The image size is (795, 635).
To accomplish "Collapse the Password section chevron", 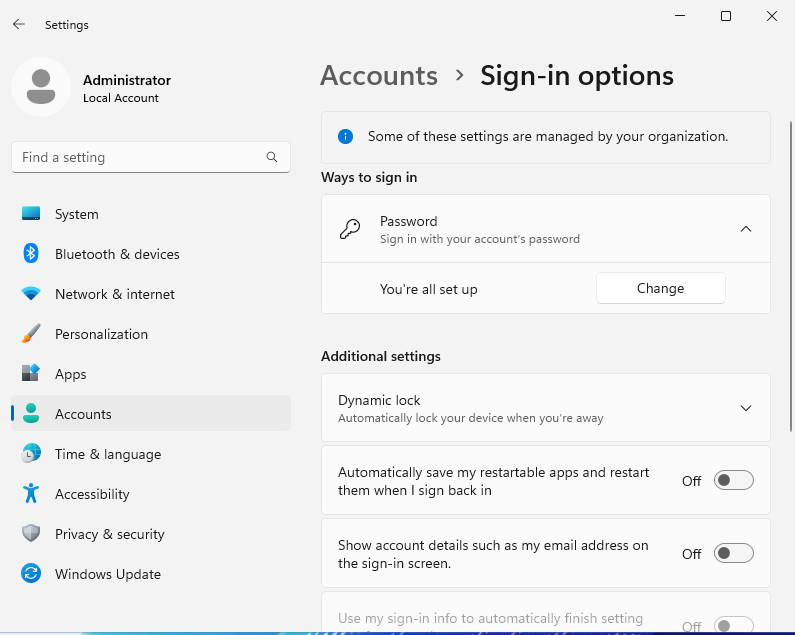I will click(x=745, y=229).
